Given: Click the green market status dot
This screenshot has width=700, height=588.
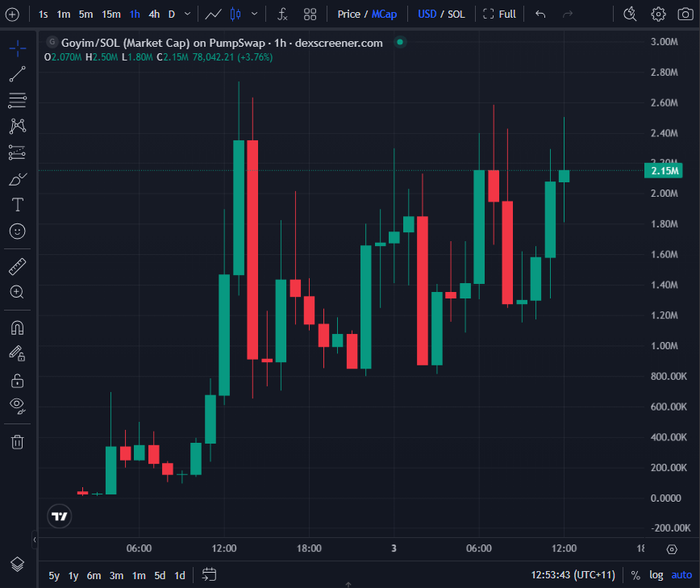Looking at the screenshot, I should 400,42.
